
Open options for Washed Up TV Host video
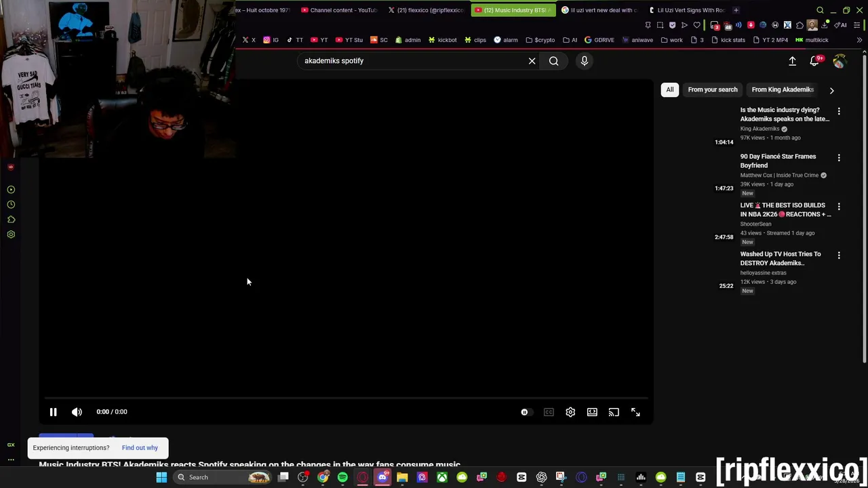point(839,256)
